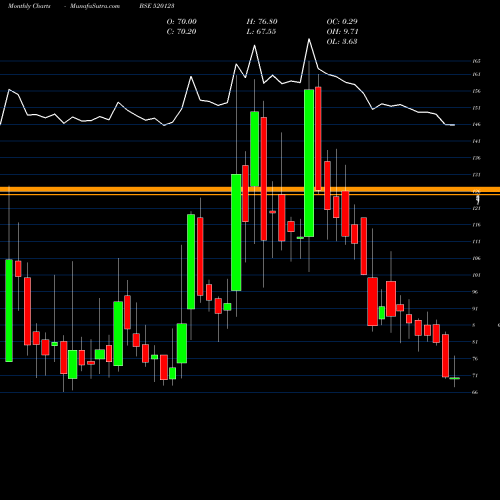
Task: Click the 136 price axis label
Action: click(x=476, y=158)
